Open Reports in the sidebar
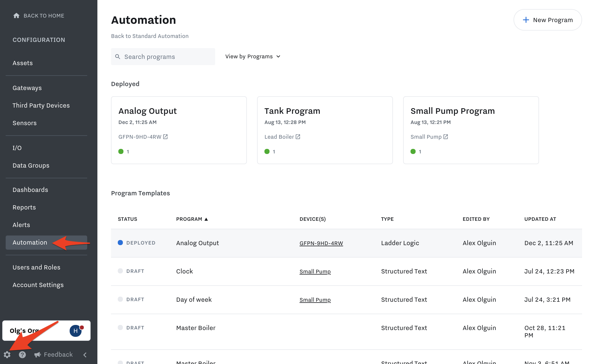 pyautogui.click(x=24, y=207)
